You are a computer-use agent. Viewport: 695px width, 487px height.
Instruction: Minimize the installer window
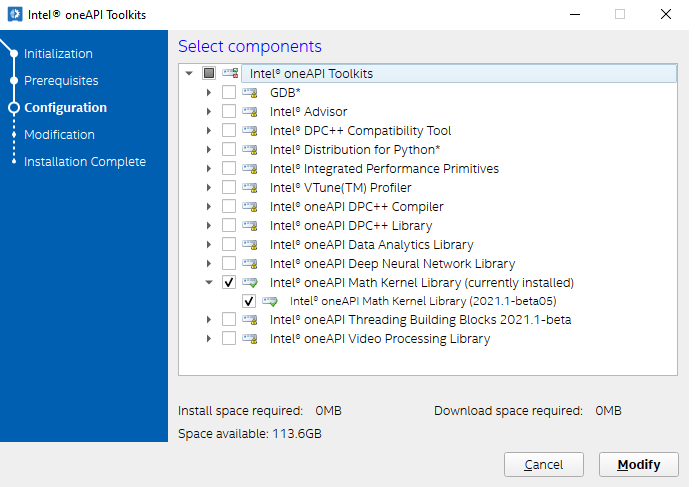click(575, 15)
